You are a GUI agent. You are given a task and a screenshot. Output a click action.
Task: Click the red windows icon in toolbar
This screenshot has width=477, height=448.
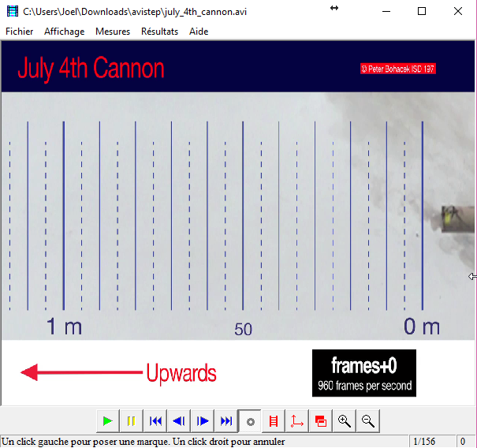(x=321, y=421)
